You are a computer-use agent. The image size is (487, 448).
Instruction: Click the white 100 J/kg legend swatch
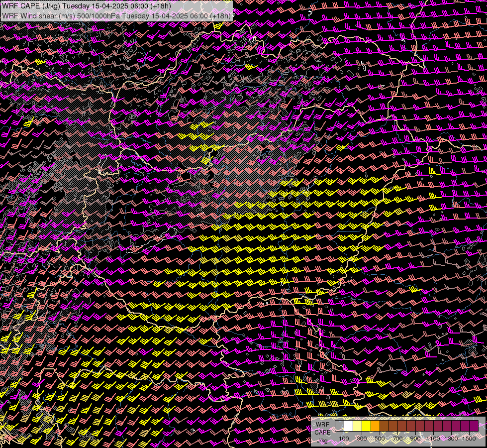349,426
